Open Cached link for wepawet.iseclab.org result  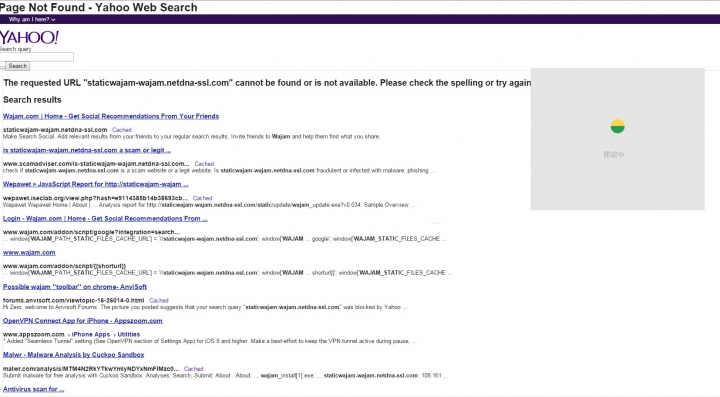(202, 198)
